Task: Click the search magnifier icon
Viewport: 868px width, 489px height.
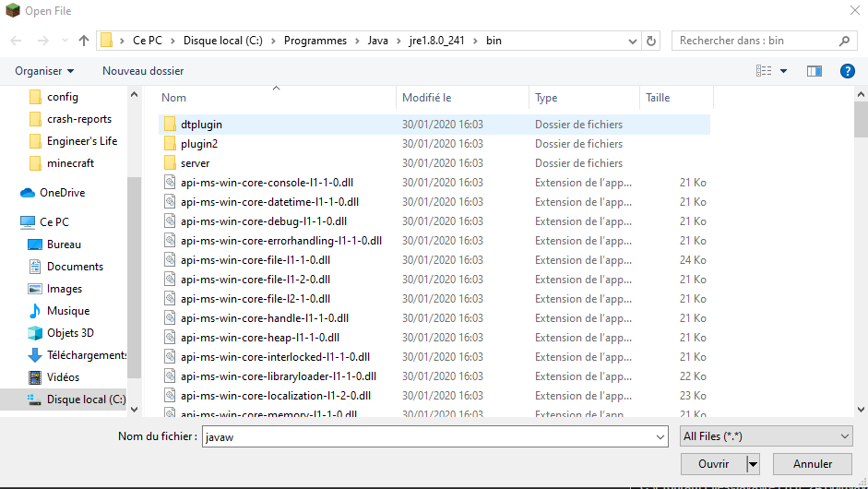Action: point(844,41)
